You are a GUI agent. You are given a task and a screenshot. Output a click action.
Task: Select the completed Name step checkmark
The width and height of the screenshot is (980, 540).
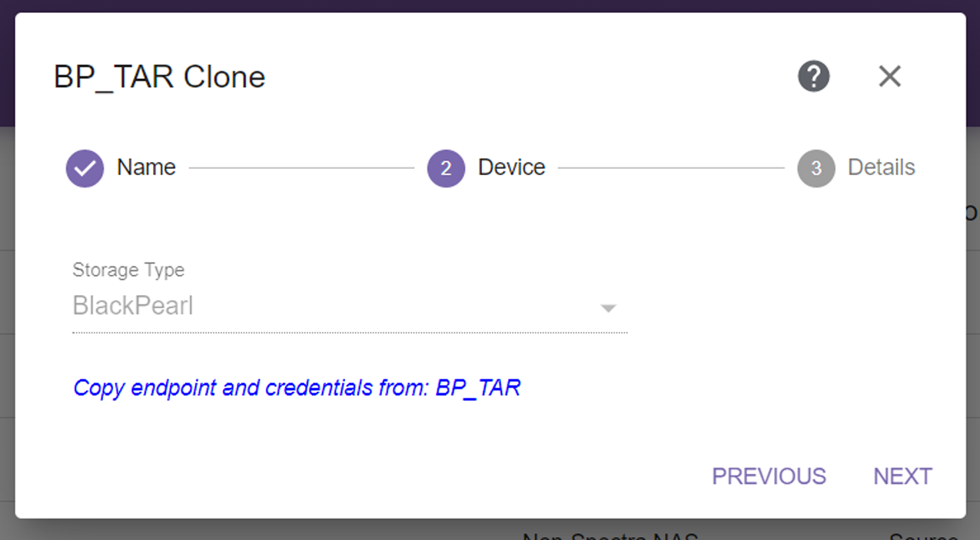point(85,168)
